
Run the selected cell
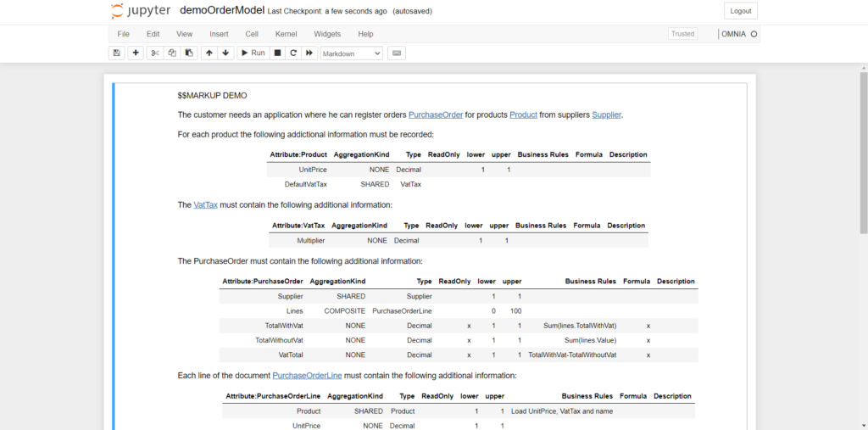(253, 53)
